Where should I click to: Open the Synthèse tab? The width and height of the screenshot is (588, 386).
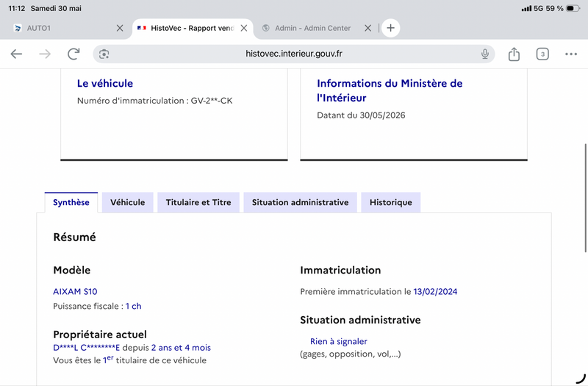pyautogui.click(x=71, y=203)
